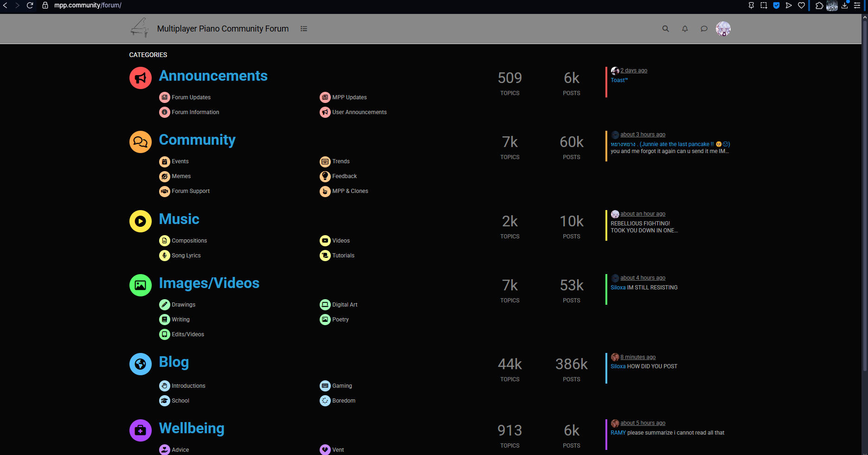Screen dimensions: 868x455
Task: Click the page vertical scrollbar
Action: point(864,186)
